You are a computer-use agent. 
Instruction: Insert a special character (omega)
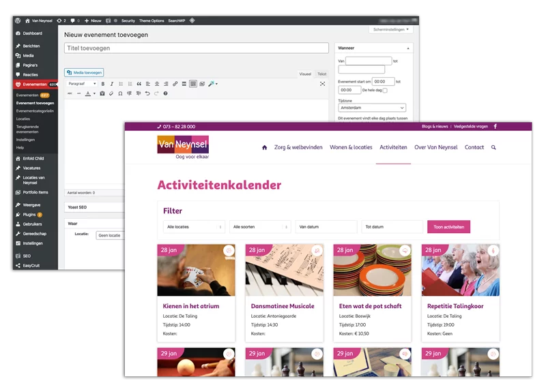(x=120, y=93)
